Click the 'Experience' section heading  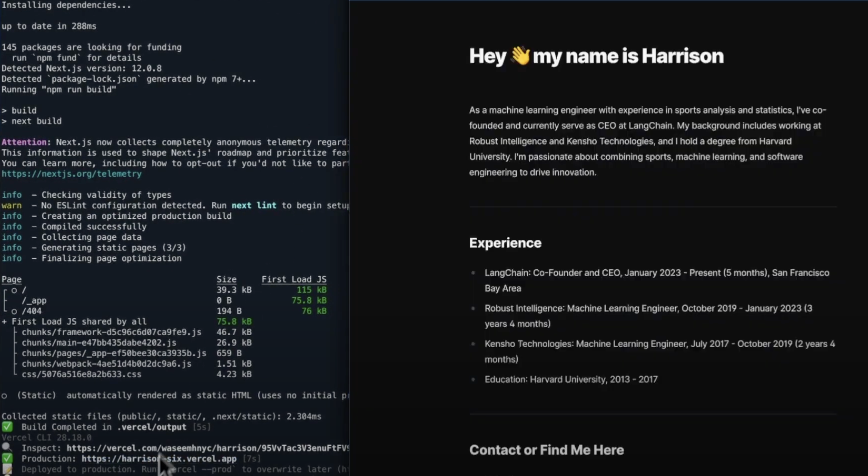505,243
